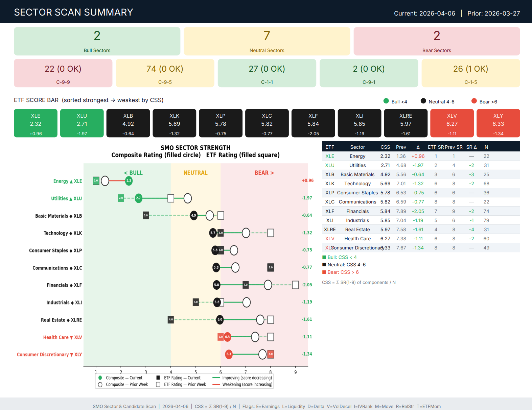Click the Energy ▲ XLE chart label
532x410 pixels.
point(68,181)
